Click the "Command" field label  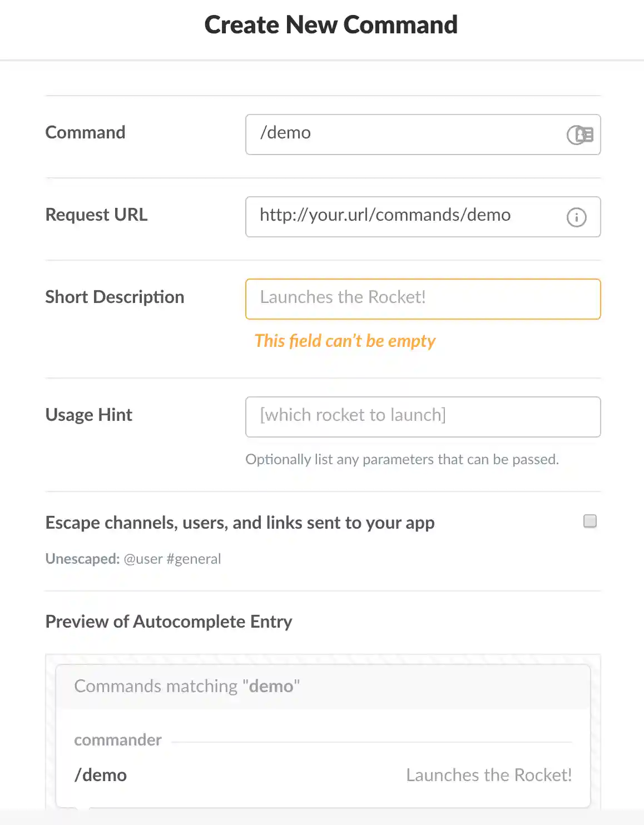(x=85, y=132)
